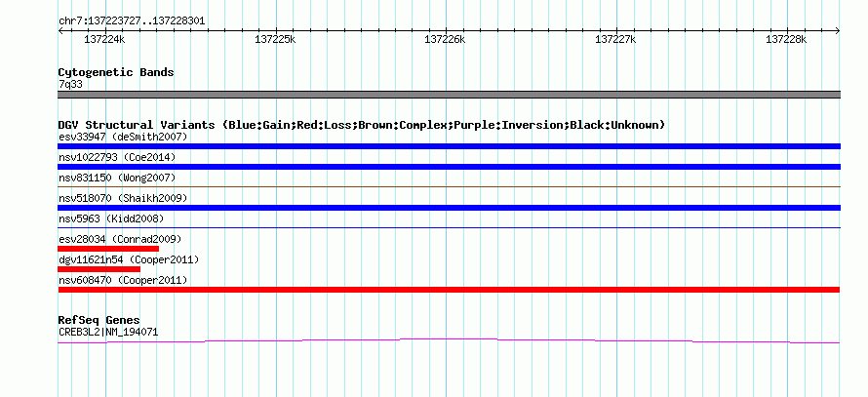Screen dimensions: 868x397
Task: Click the Cytogenetic Bands track title
Action: 116,72
